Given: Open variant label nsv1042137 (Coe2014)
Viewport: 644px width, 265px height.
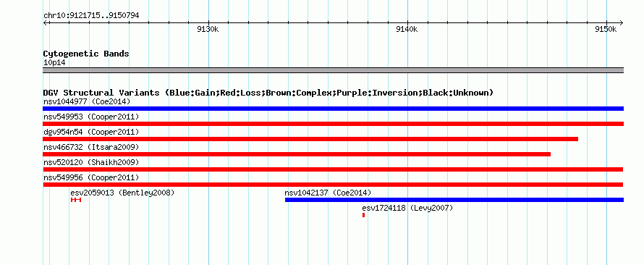Looking at the screenshot, I should pyautogui.click(x=328, y=193).
